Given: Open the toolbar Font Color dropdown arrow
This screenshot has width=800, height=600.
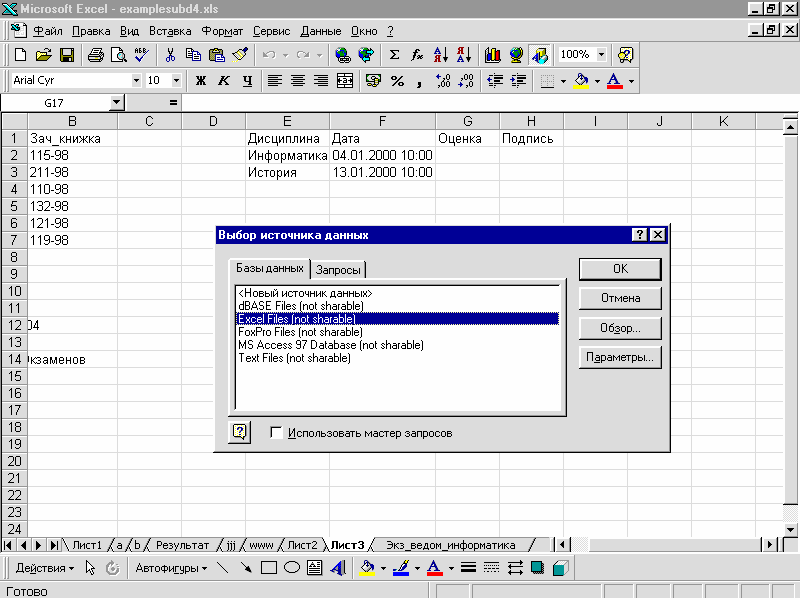Looking at the screenshot, I should (632, 81).
